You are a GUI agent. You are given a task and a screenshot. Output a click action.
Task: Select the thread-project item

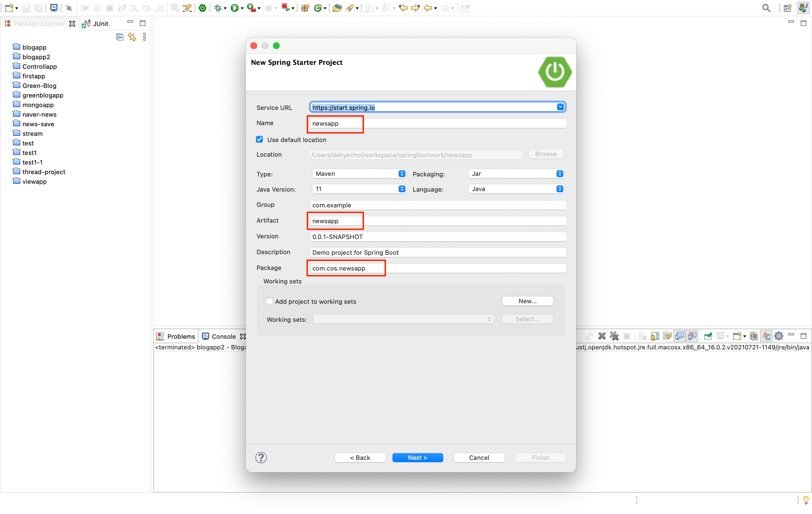(x=39, y=172)
